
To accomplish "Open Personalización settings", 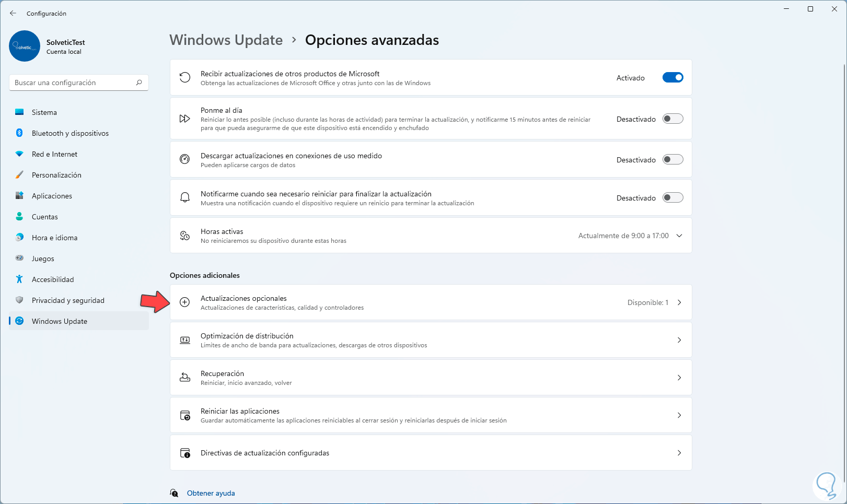I will click(x=79, y=175).
